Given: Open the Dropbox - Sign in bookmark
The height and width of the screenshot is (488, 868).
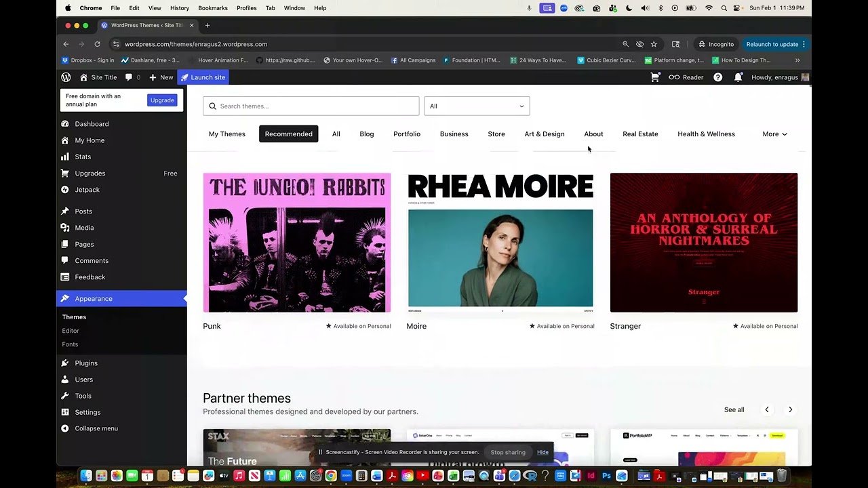Looking at the screenshot, I should pos(88,60).
